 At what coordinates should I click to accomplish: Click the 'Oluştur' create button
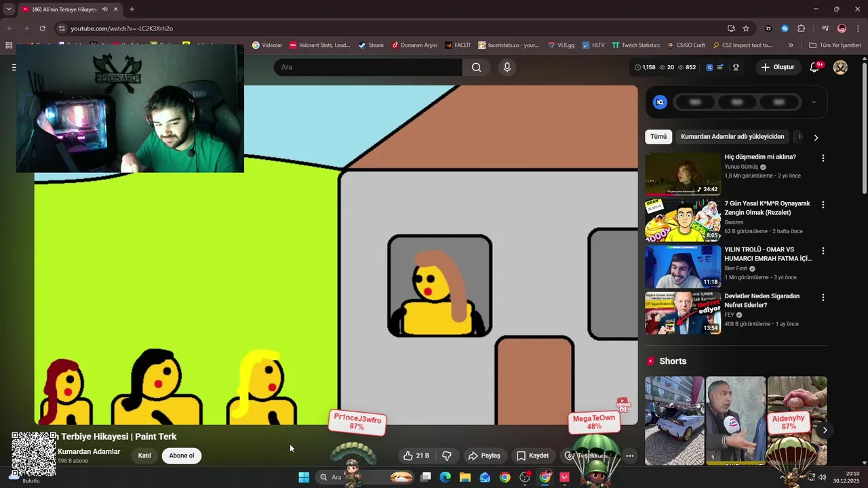(x=777, y=67)
